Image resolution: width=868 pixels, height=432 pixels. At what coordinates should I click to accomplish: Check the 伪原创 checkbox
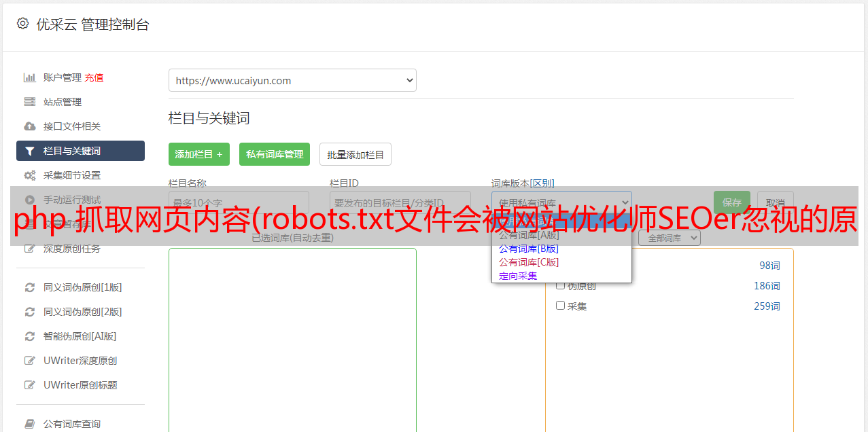point(561,285)
